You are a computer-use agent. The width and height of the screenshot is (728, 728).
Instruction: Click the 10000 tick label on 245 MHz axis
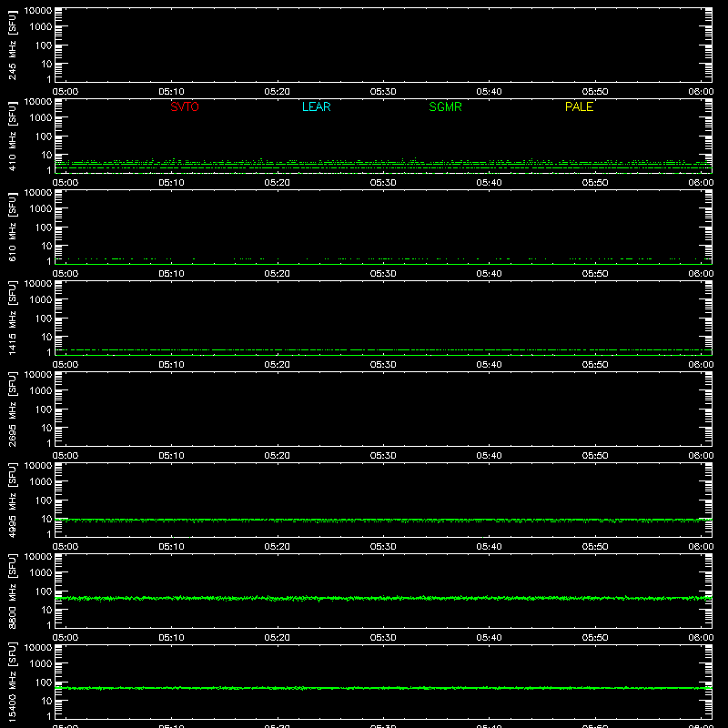tap(38, 11)
